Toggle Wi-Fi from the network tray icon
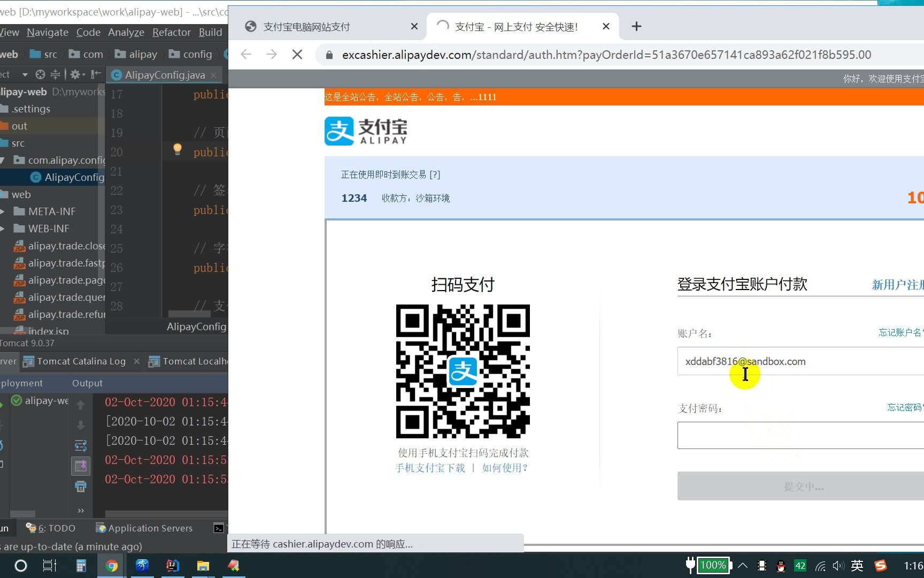The image size is (924, 578). pos(820,565)
